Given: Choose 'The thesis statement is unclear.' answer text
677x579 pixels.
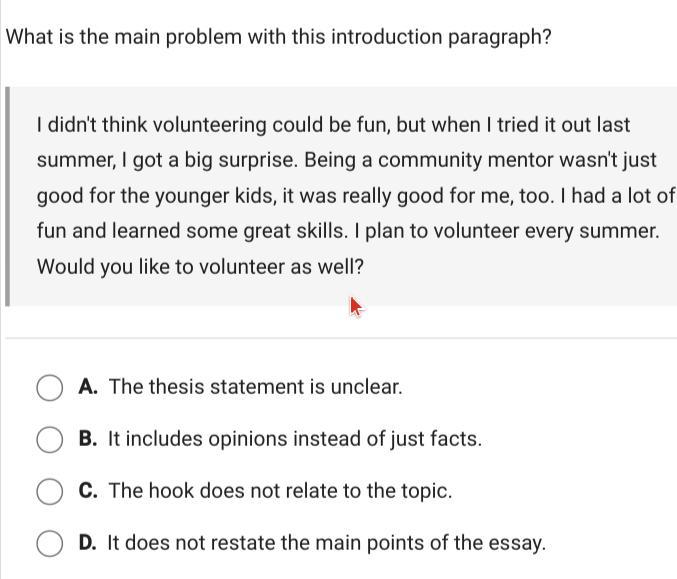Looking at the screenshot, I should point(255,387).
